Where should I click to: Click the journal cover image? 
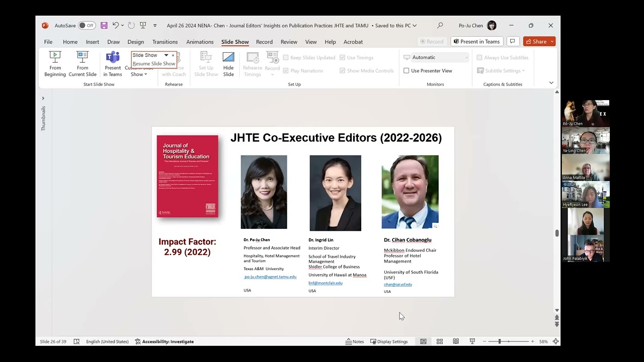188,176
